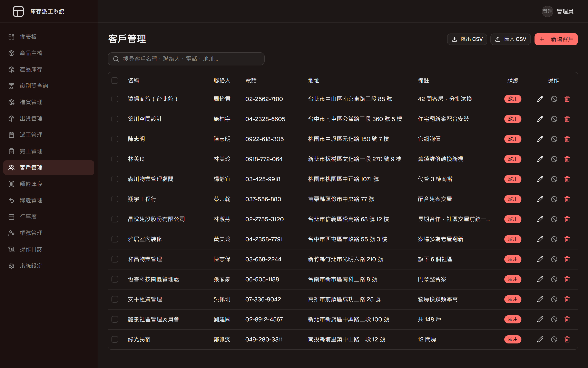Disable the 遠揚商旅（台北館）customer via ban icon

coord(554,99)
